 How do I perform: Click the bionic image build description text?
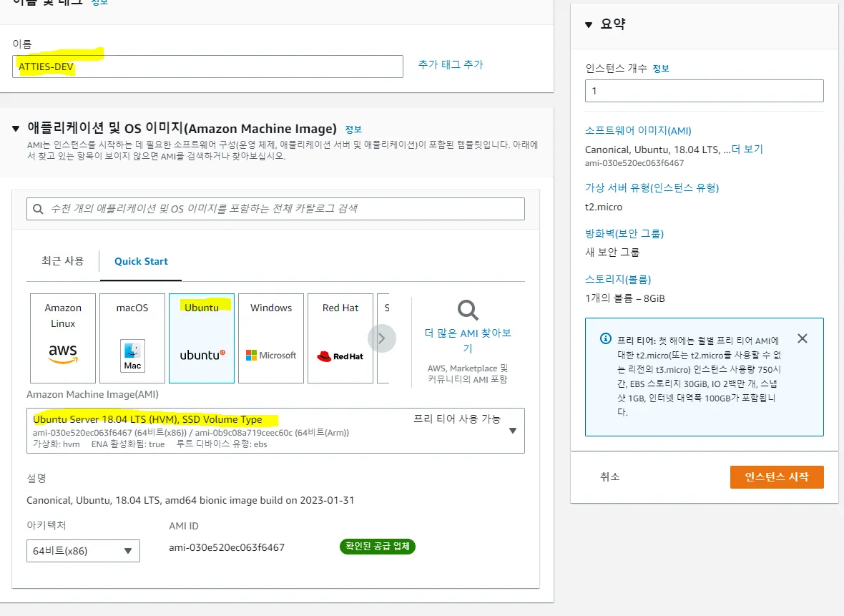click(x=190, y=500)
